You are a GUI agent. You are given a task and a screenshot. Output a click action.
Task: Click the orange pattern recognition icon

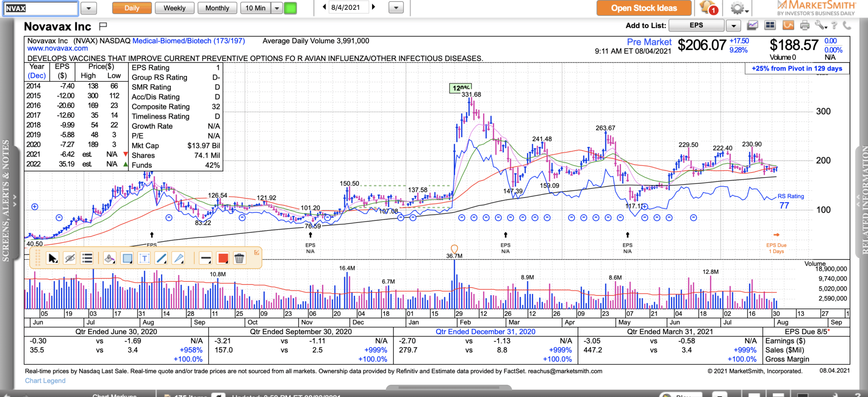(788, 25)
